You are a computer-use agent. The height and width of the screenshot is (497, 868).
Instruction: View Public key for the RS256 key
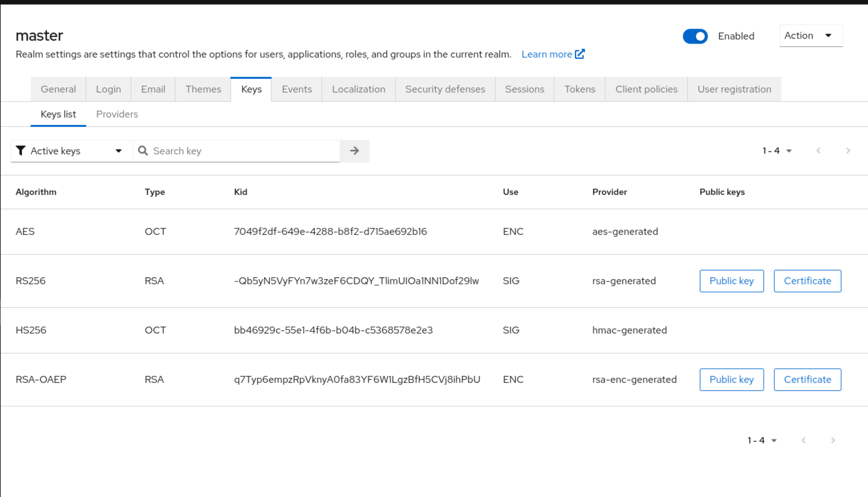(x=732, y=281)
